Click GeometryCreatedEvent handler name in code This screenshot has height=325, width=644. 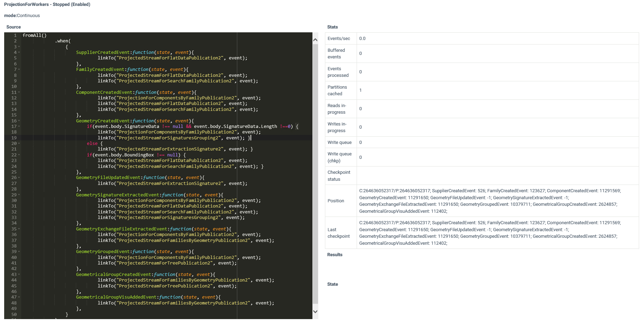click(103, 121)
